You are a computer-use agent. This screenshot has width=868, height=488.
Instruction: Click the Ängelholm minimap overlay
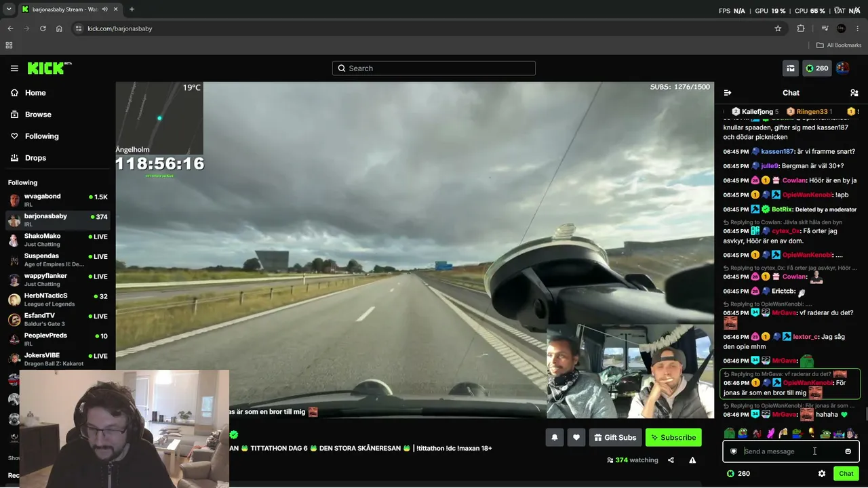pyautogui.click(x=159, y=117)
